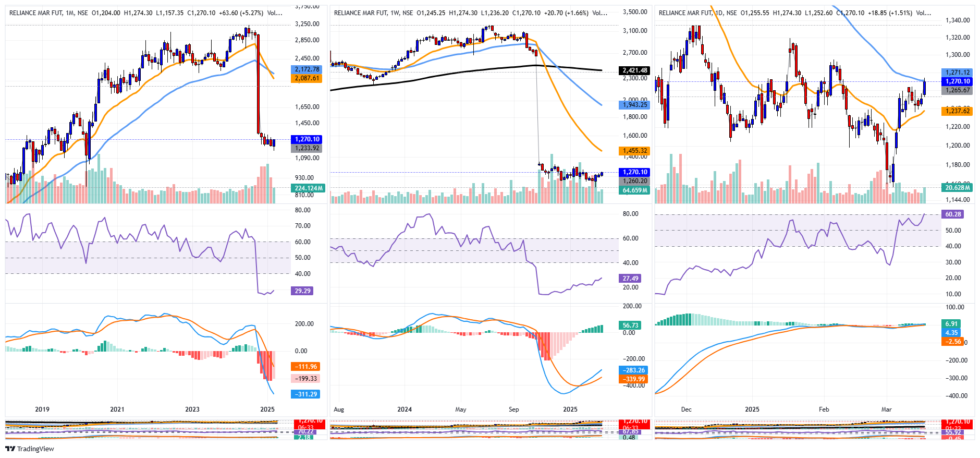The width and height of the screenshot is (980, 458).
Task: Click the 2025 time-axis label on monthly chart
Action: pos(267,409)
